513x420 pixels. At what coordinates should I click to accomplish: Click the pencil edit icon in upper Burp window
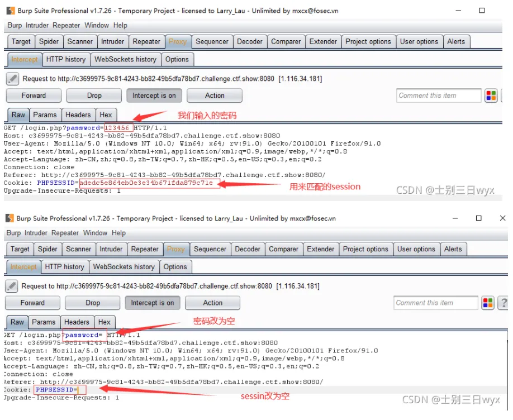12,79
